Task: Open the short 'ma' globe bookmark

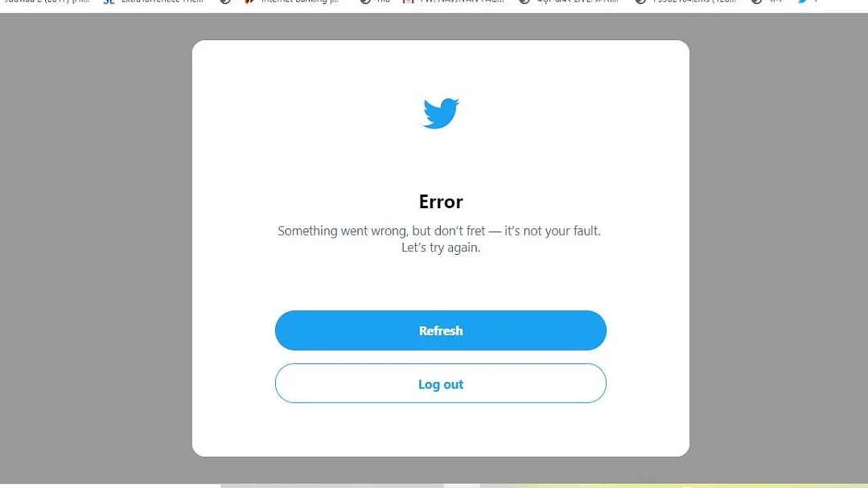Action: pyautogui.click(x=376, y=2)
